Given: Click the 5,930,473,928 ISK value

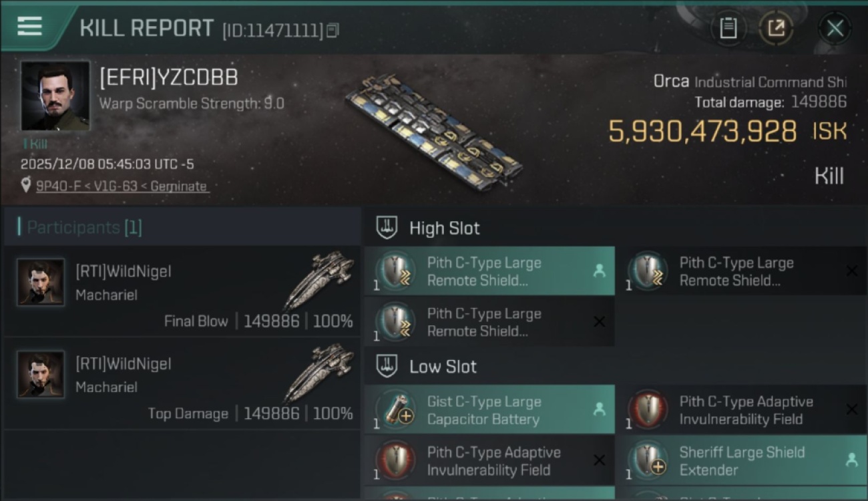Looking at the screenshot, I should 702,132.
